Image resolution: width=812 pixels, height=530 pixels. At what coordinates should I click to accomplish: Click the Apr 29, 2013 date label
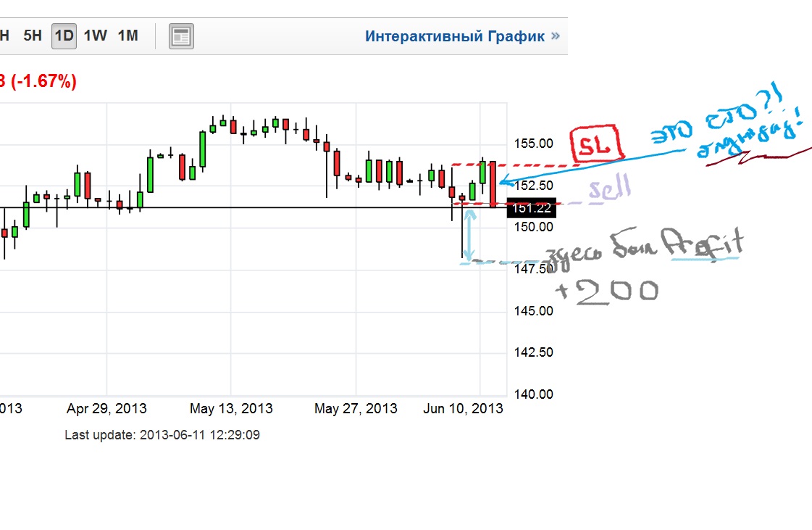pos(106,409)
